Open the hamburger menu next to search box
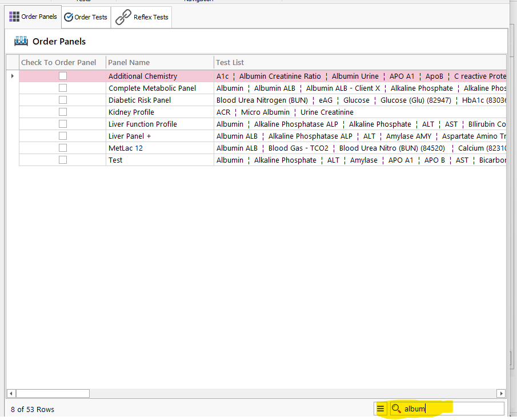517x420 pixels. point(380,409)
